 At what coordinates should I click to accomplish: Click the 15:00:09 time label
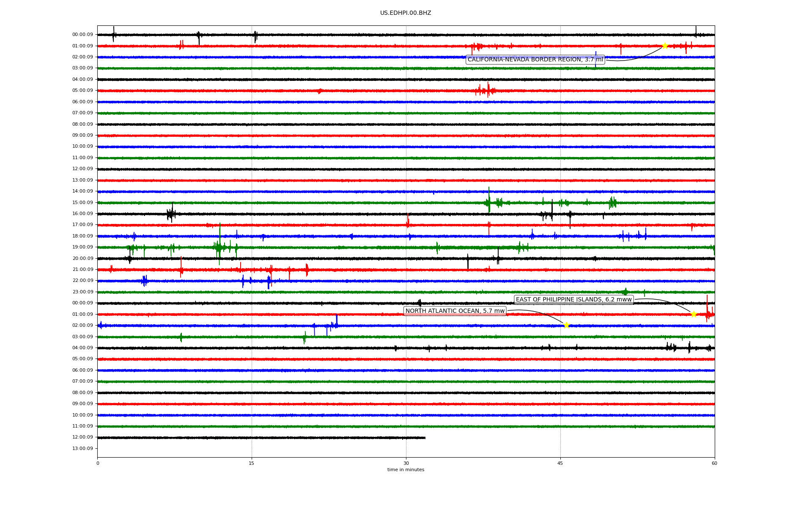[x=82, y=203]
